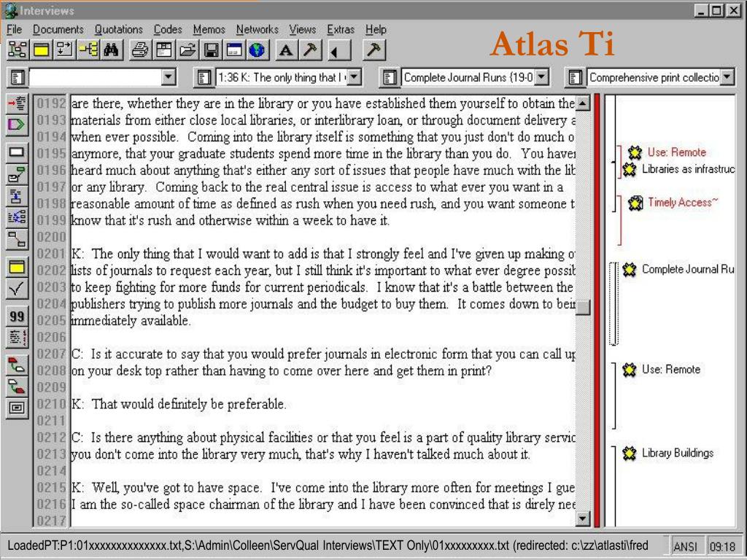Click the white-to-red link icon in sidebar

[x=17, y=386]
